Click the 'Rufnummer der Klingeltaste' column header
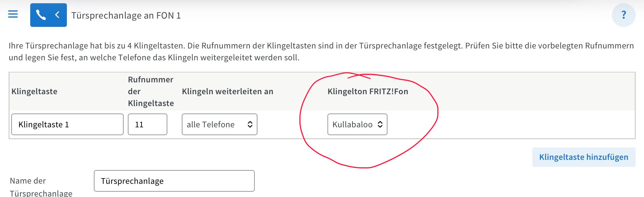 click(151, 92)
